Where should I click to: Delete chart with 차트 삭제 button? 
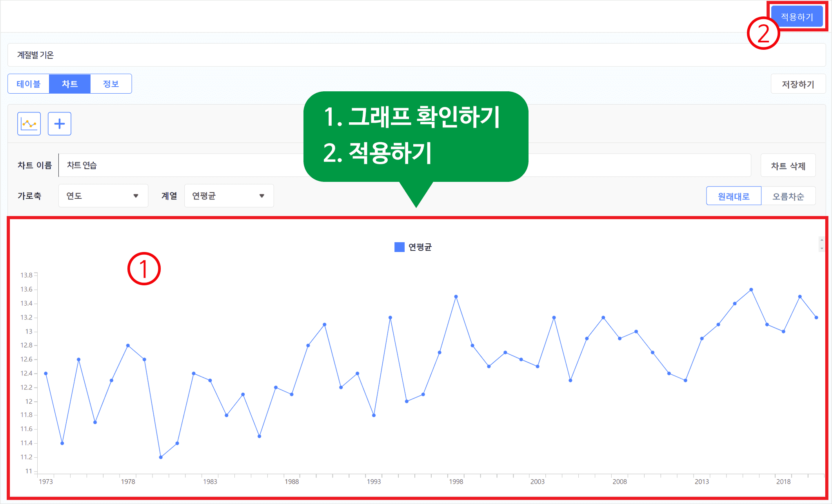click(x=788, y=166)
